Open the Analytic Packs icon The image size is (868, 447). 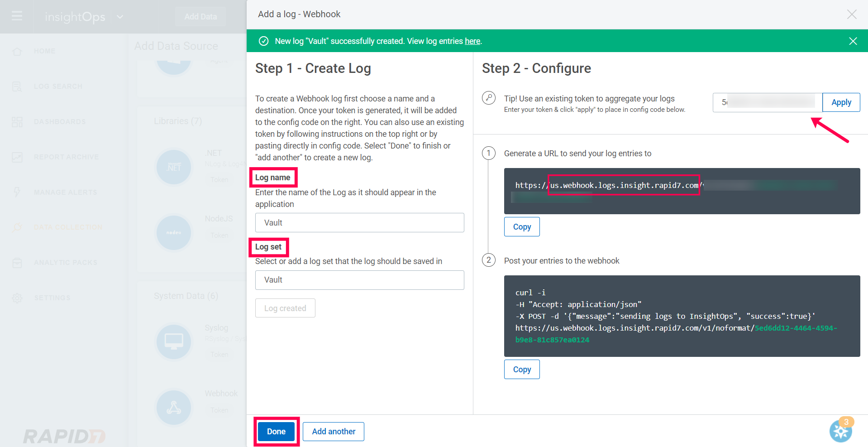point(17,262)
